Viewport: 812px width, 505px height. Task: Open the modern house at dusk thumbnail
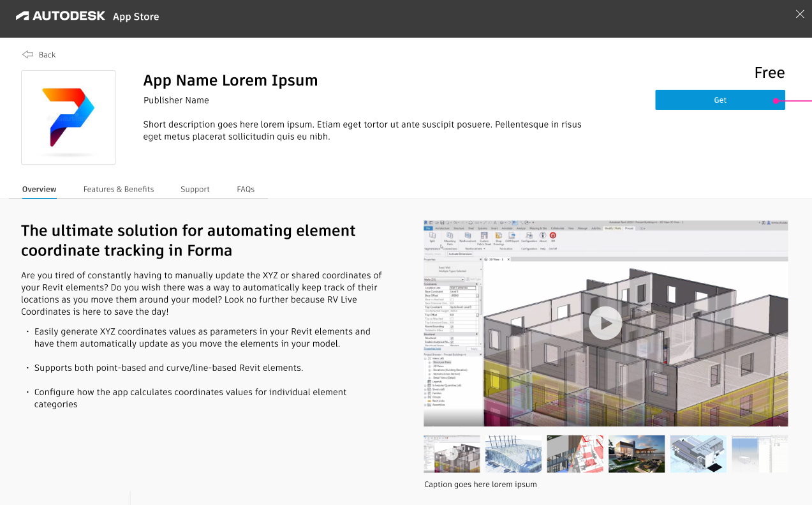coord(637,454)
